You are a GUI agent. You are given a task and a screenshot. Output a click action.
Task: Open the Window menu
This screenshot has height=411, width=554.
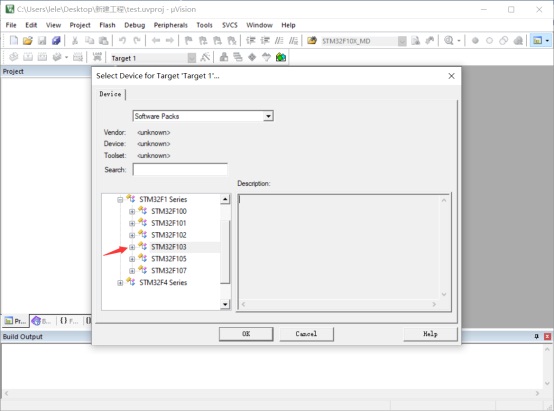pos(259,25)
